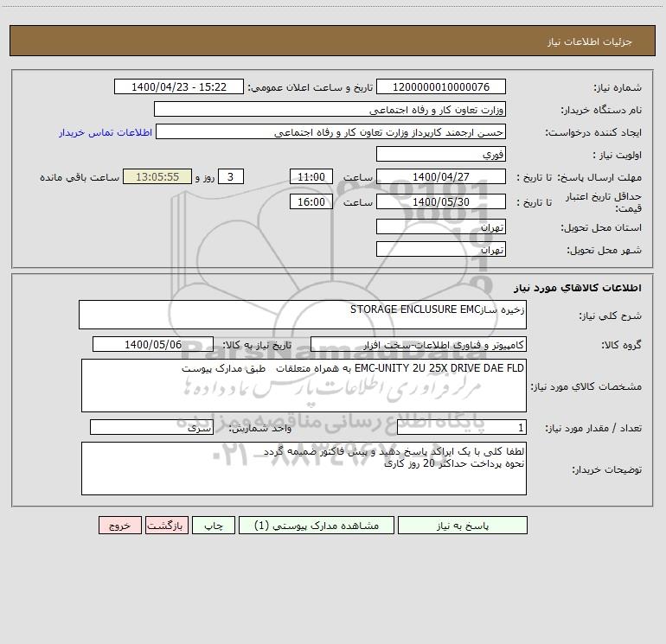Open مشاهده مدارک پیوستی (1) button
The height and width of the screenshot is (644, 666).
click(317, 525)
